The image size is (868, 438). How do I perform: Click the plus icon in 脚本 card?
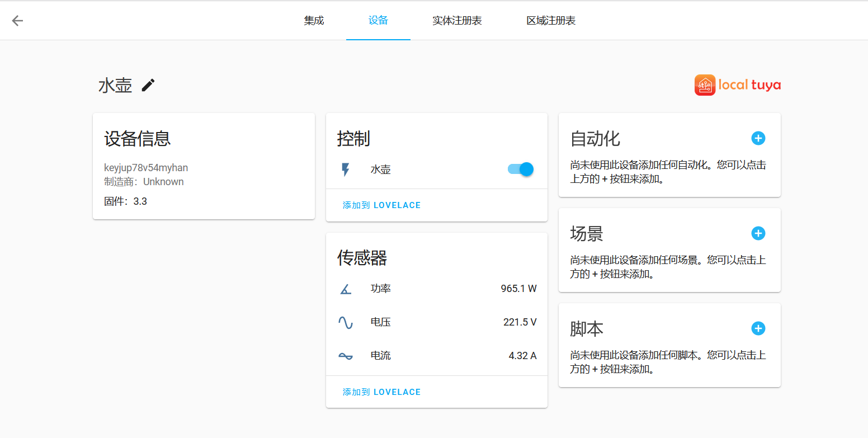click(758, 328)
